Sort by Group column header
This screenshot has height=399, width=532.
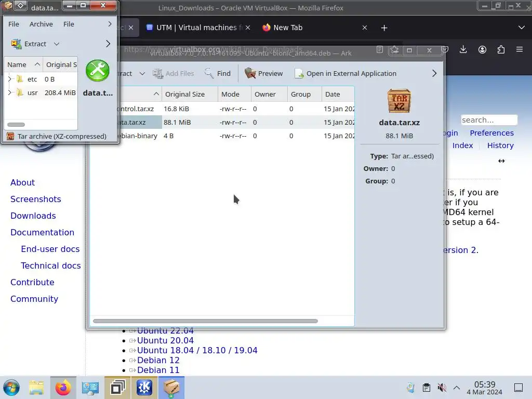[x=304, y=95]
